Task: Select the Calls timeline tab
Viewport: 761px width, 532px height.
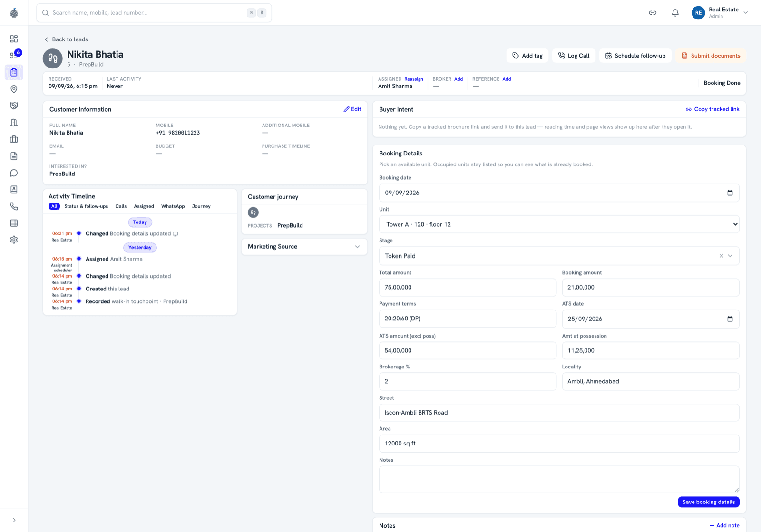Action: pos(121,206)
